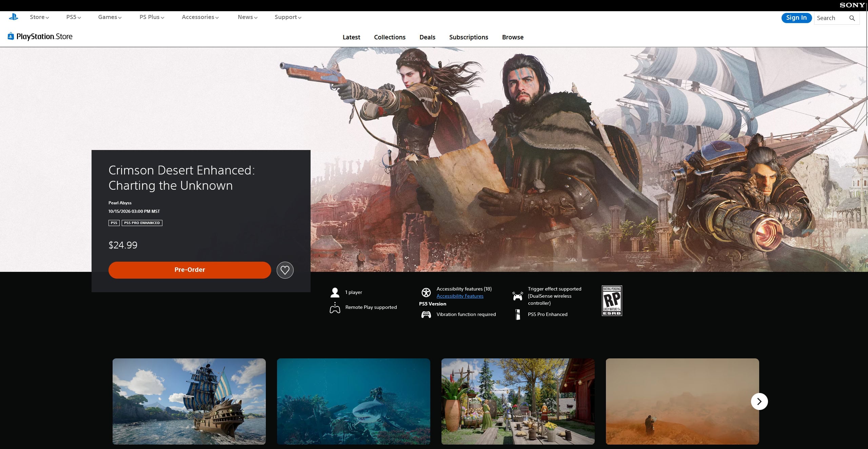
Task: Open the PS Plus dropdown menu
Action: click(152, 17)
